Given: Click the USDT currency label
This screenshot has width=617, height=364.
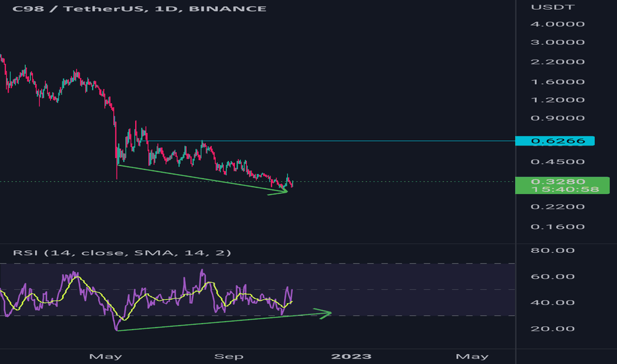Looking at the screenshot, I should click(x=553, y=7).
